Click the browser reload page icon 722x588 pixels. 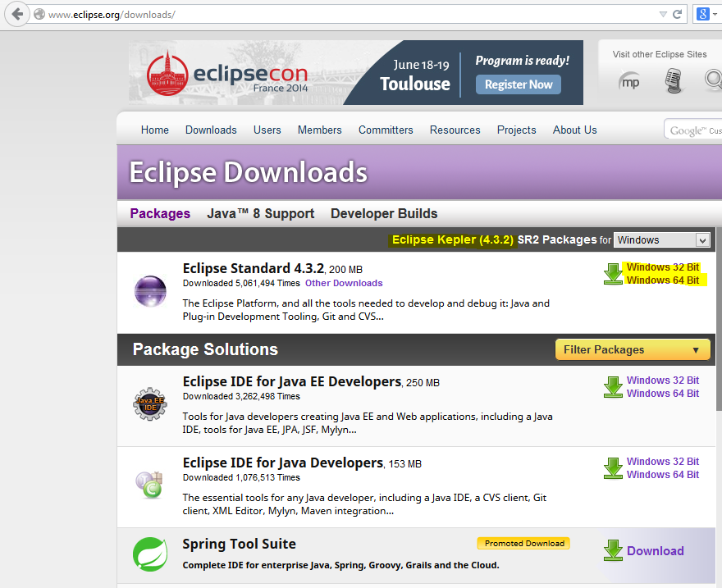coord(677,14)
